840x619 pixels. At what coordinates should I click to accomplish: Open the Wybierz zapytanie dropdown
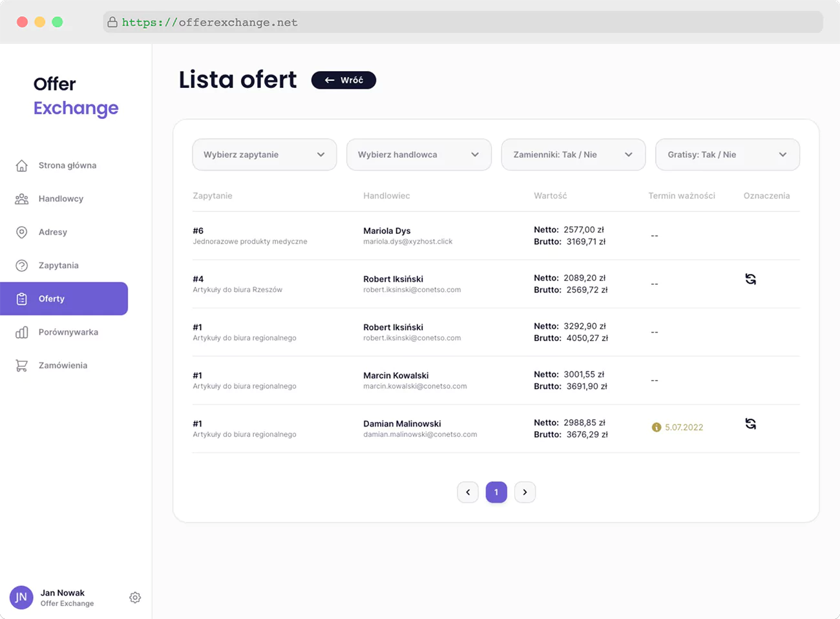[264, 155]
